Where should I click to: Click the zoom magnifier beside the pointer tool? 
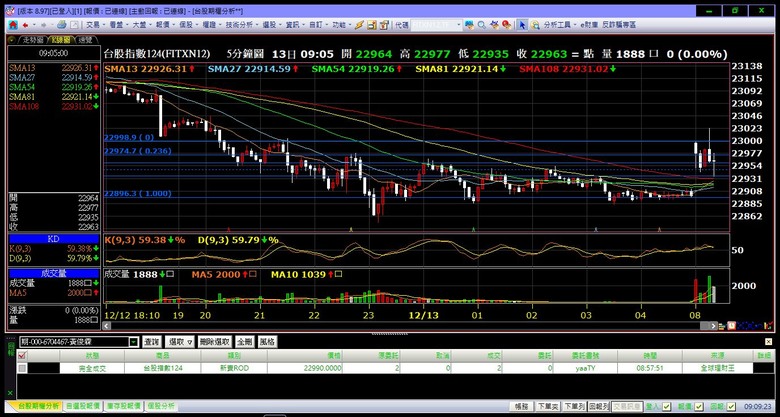(535, 24)
